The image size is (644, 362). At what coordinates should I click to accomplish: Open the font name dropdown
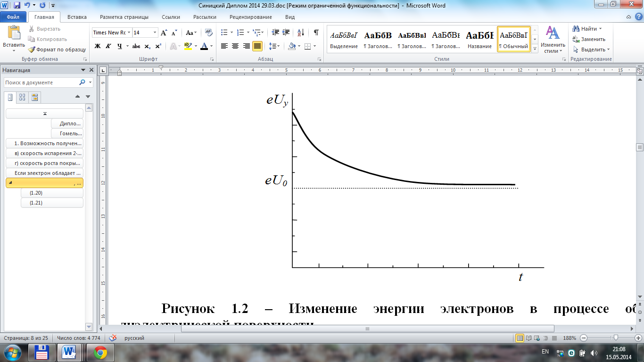pos(128,33)
